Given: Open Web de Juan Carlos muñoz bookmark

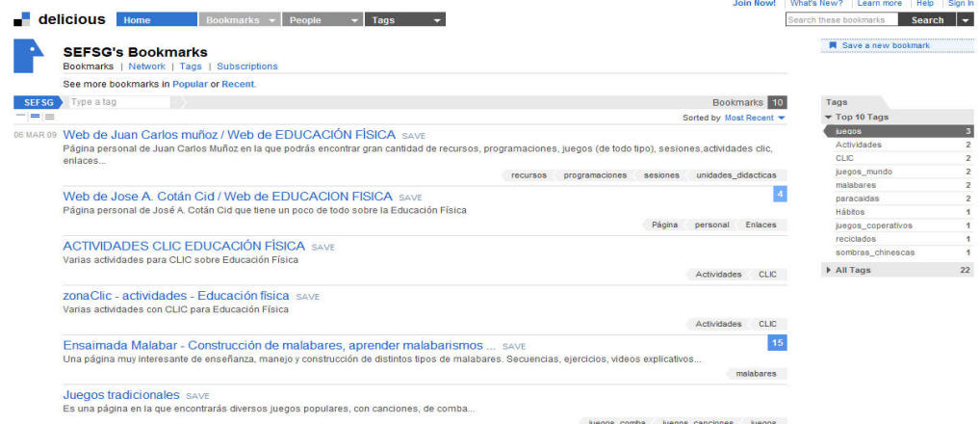Looking at the screenshot, I should tap(229, 135).
